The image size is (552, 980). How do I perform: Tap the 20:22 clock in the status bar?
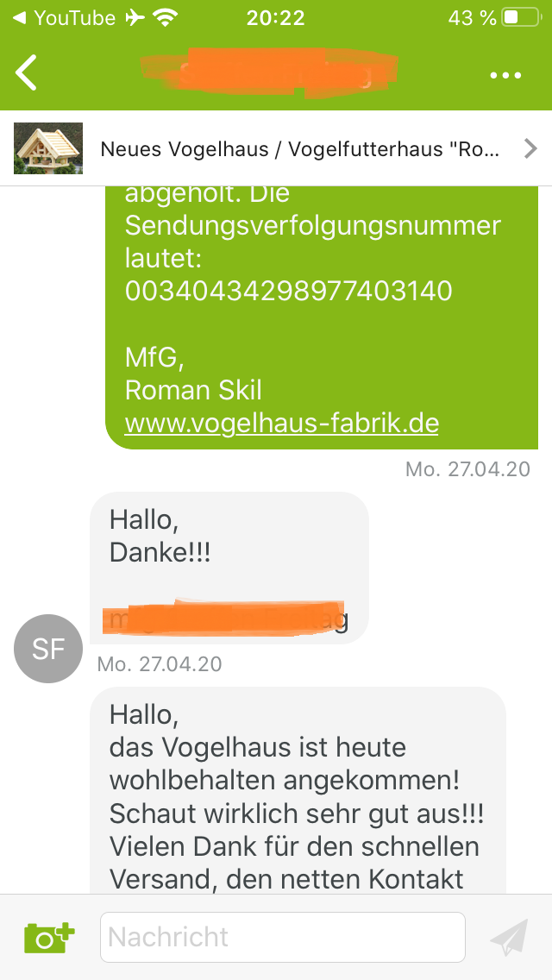[276, 18]
